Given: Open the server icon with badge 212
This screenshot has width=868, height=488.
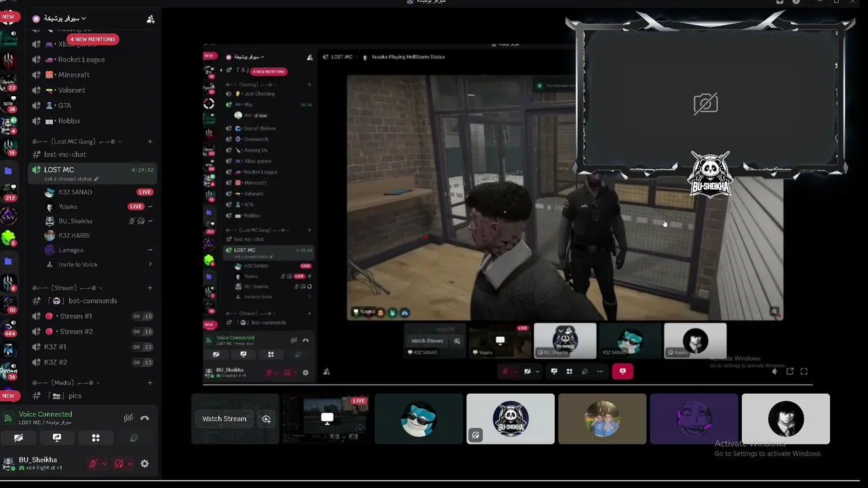Looking at the screenshot, I should tap(9, 192).
